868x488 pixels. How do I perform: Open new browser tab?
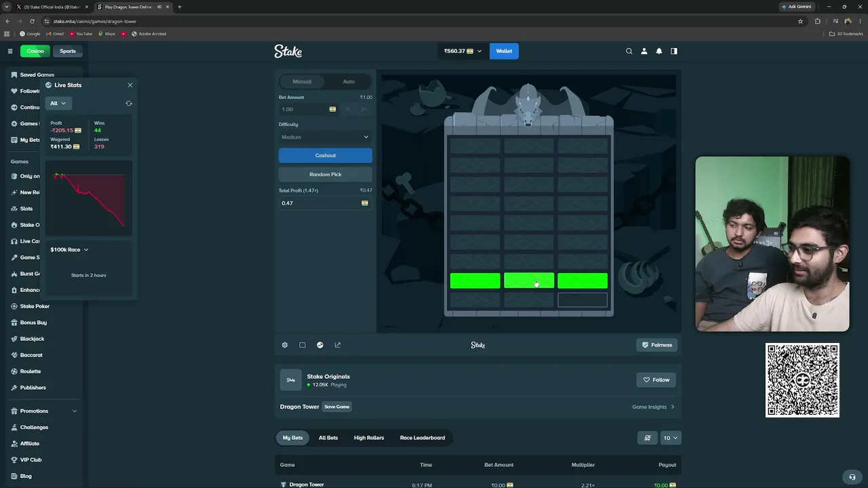pyautogui.click(x=180, y=7)
